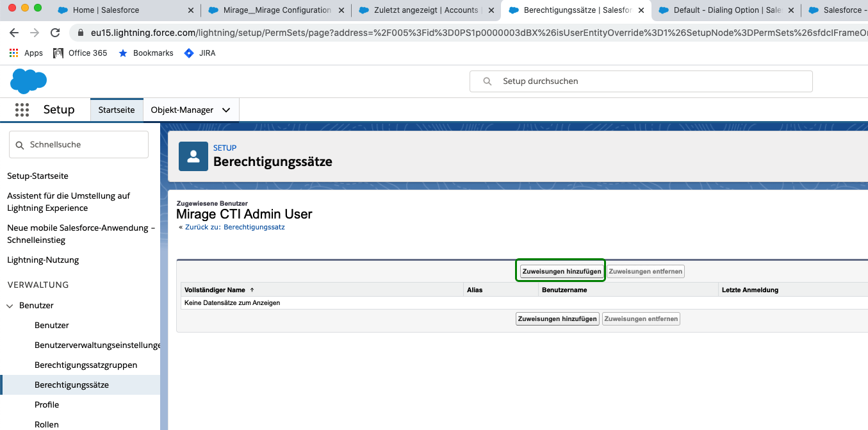Click bottom Zuweisungen hinzufügen button

point(557,318)
